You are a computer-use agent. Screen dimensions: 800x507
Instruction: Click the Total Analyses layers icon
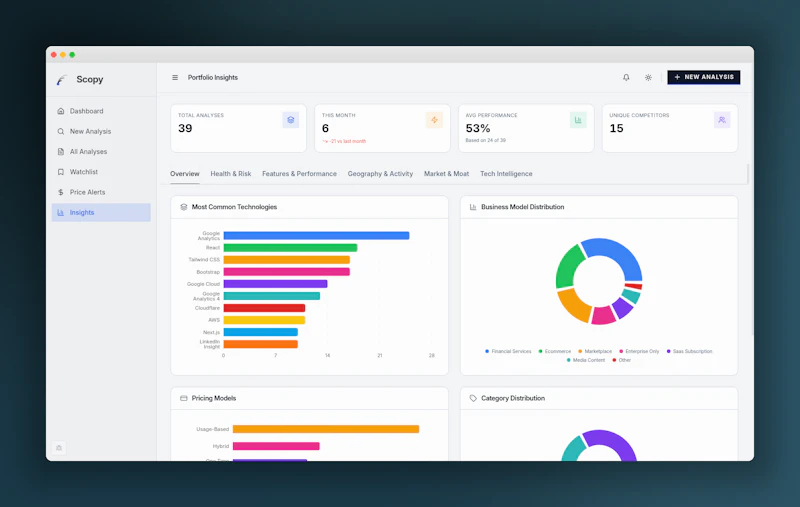point(290,120)
